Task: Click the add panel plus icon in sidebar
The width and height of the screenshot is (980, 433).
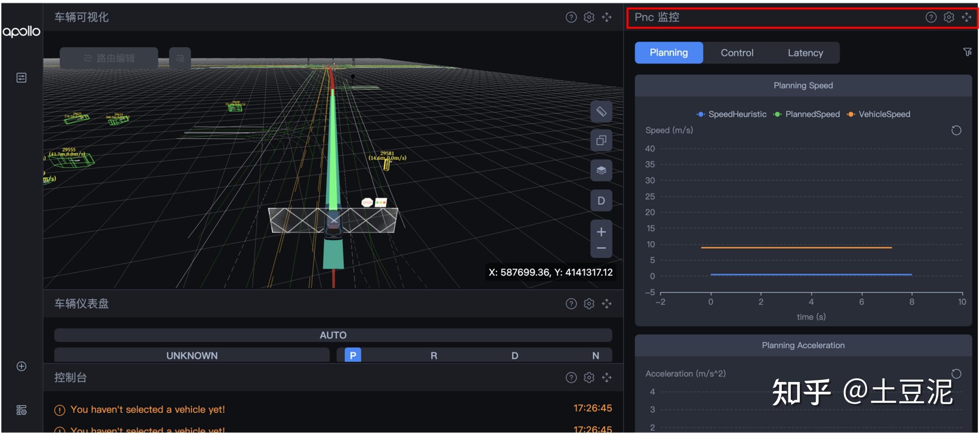Action: tap(21, 366)
